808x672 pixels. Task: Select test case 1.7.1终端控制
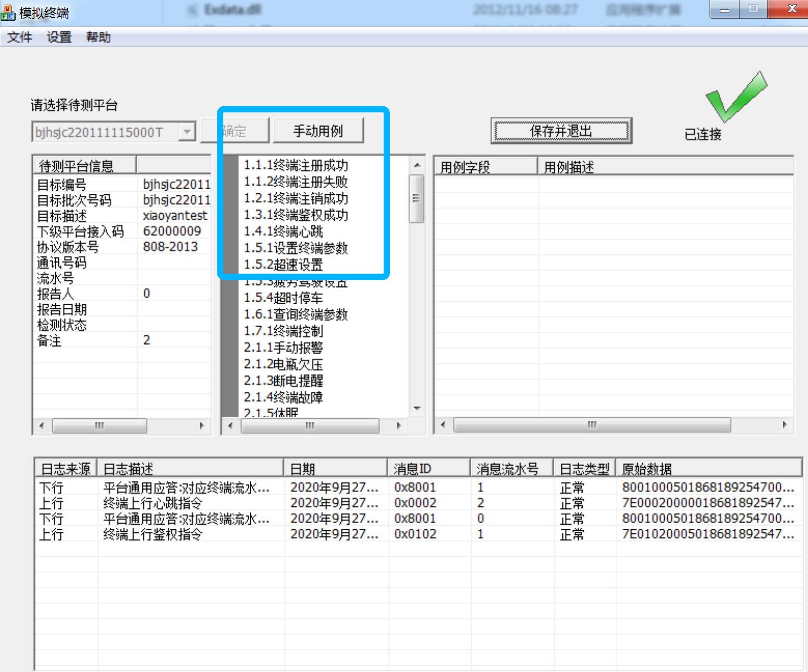tap(284, 331)
